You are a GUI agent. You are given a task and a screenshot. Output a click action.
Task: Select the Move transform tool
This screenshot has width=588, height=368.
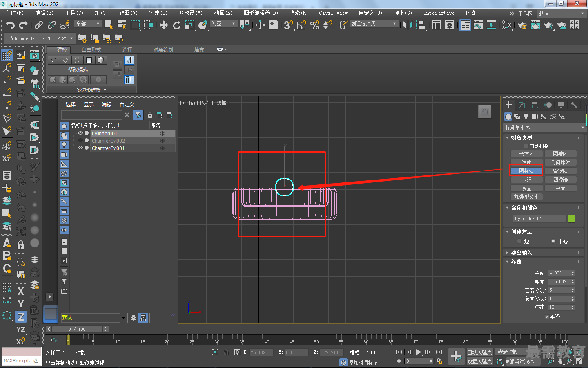[x=164, y=25]
